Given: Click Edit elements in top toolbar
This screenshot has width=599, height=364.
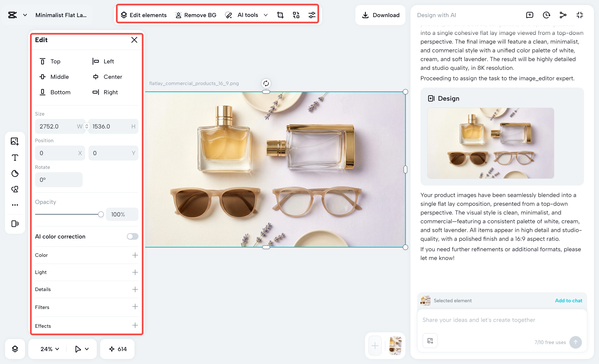Looking at the screenshot, I should tap(144, 15).
